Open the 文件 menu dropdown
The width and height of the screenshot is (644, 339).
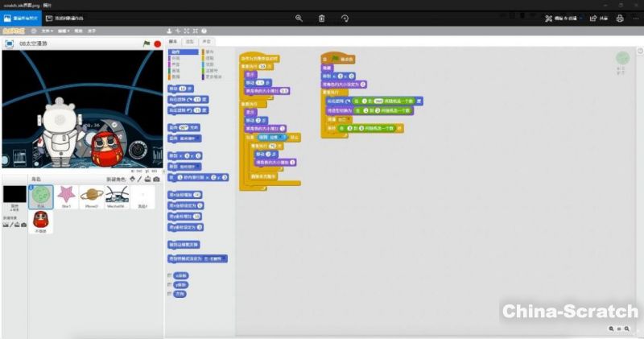click(x=47, y=31)
